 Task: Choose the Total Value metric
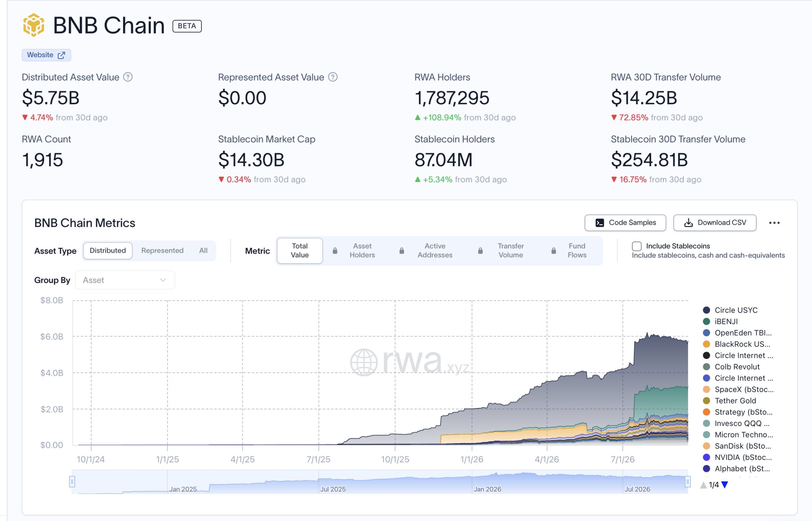coord(300,251)
